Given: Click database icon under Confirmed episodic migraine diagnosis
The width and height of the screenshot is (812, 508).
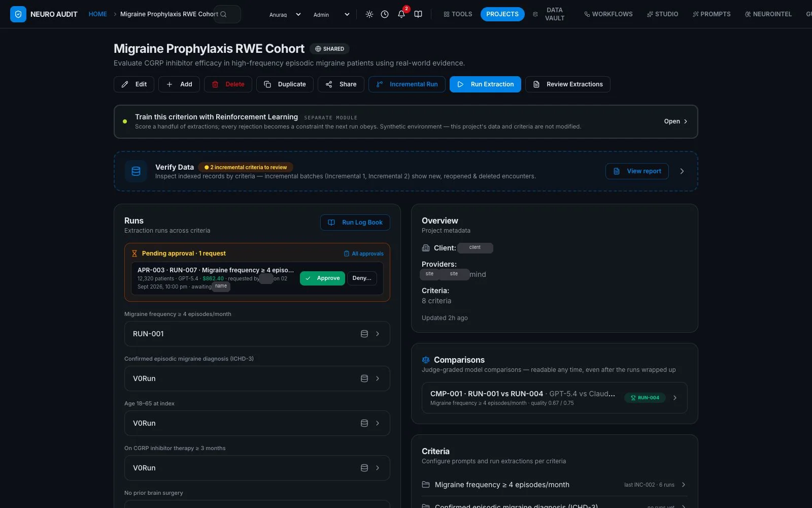Looking at the screenshot, I should point(364,378).
